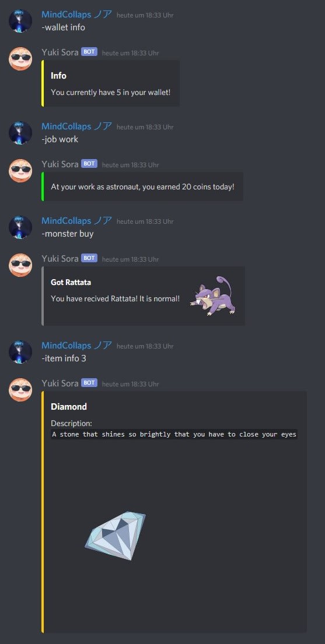Image resolution: width=325 pixels, height=644 pixels.
Task: Click the BOT badge above the Diamond embed
Action: 89,383
